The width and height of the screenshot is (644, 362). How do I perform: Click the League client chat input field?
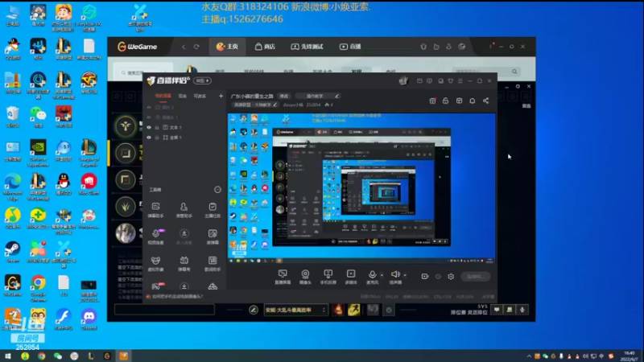click(x=164, y=310)
